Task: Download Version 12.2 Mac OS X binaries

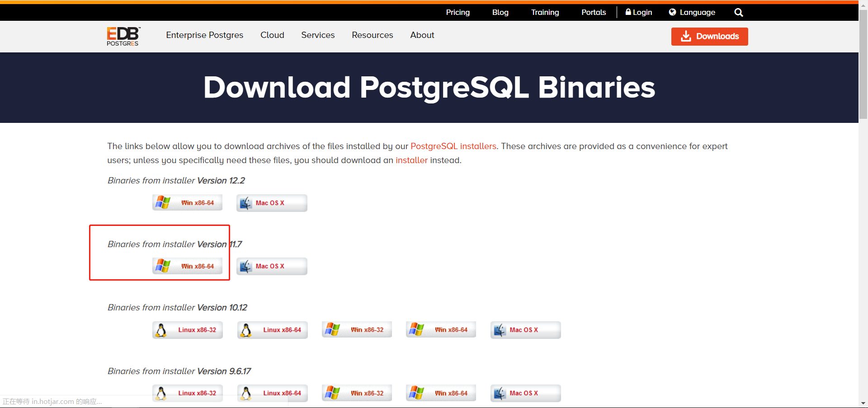Action: 272,203
